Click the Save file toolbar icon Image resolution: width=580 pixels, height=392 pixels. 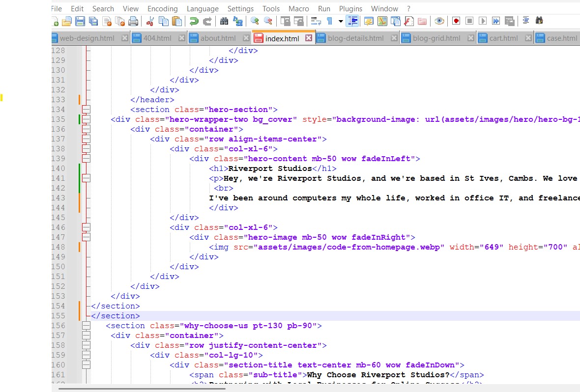tap(80, 21)
